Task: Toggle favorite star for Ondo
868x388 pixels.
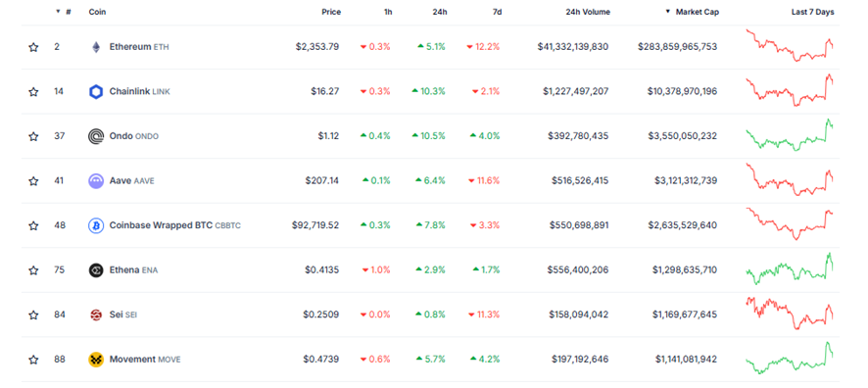Action: 33,136
